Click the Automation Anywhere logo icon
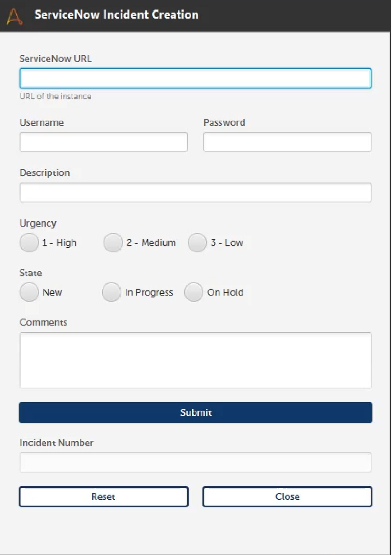 [x=14, y=16]
